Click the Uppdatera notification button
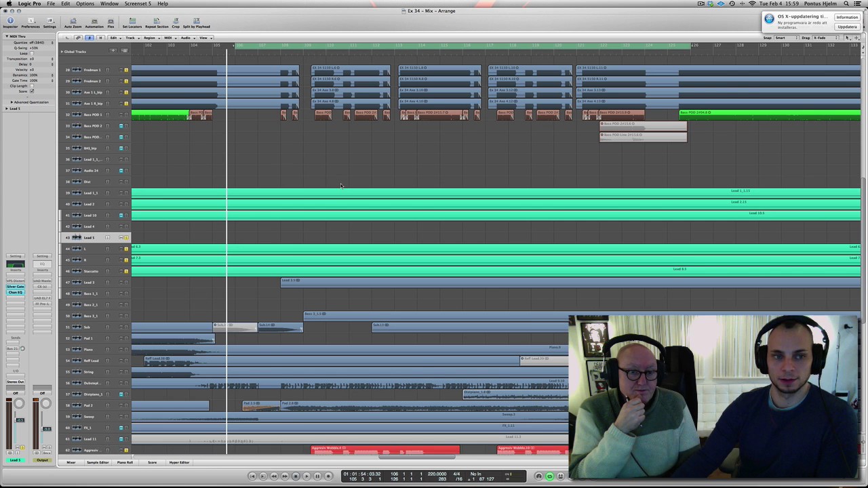 pos(846,27)
